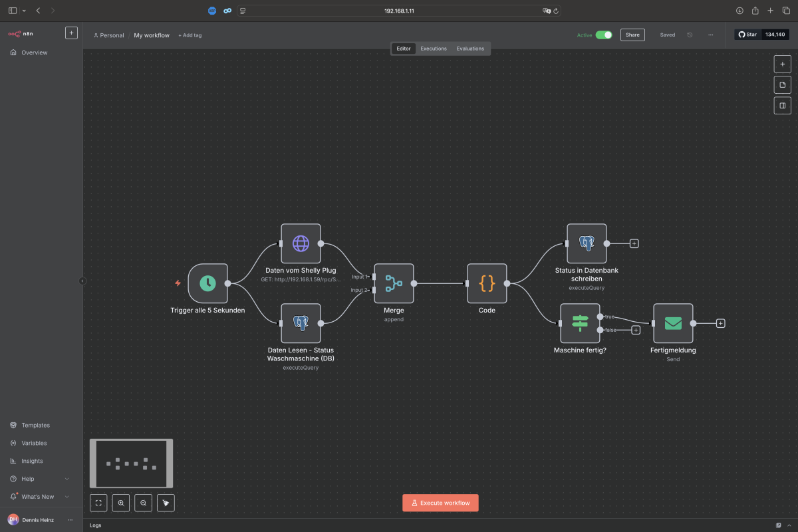Click the zoom in magnifier button
The image size is (798, 532).
[121, 503]
